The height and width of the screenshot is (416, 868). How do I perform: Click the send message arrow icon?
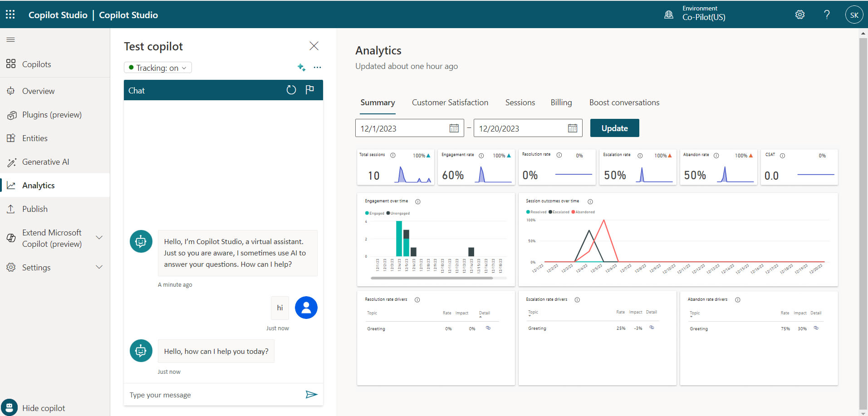click(311, 395)
